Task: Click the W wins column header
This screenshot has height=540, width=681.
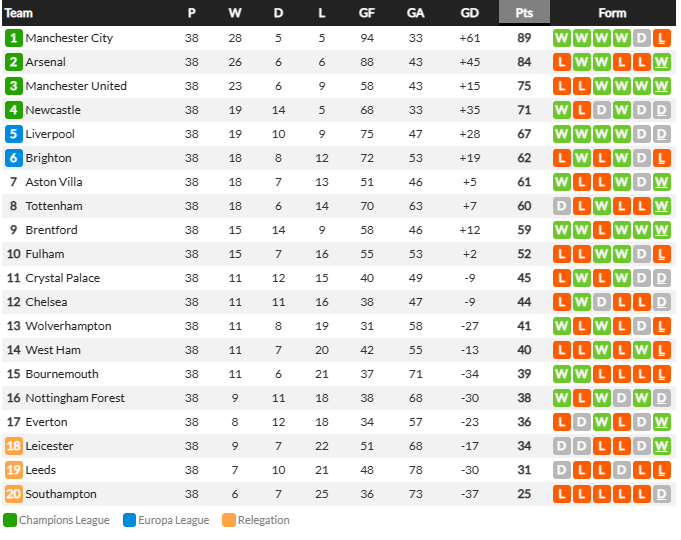Action: 235,13
